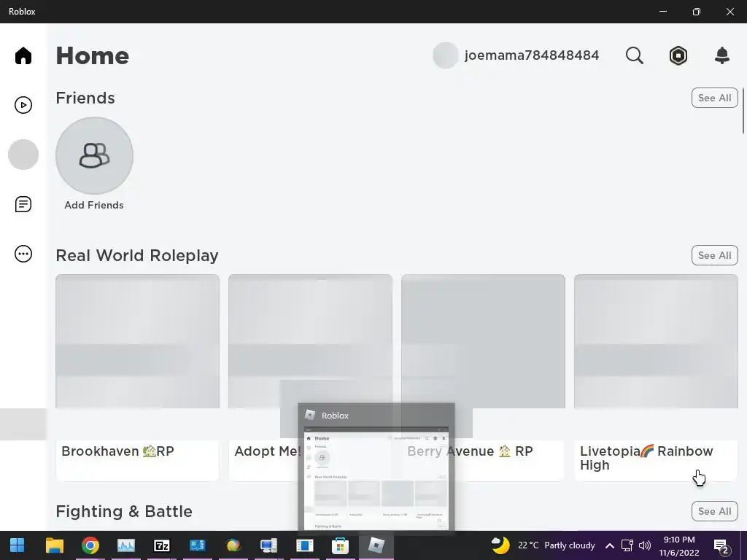Click the page vertical scrollbar
747x560 pixels.
(x=743, y=111)
